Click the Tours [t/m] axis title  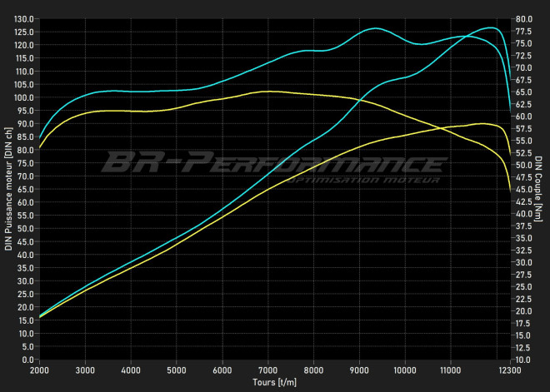coord(275,382)
